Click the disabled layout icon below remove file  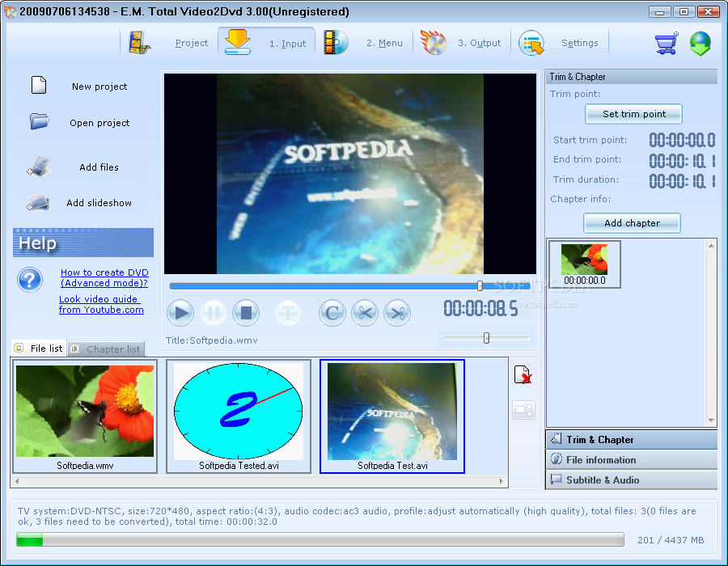click(523, 410)
